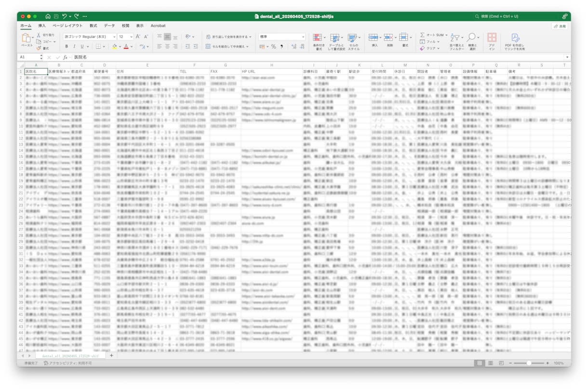Open the text orientation options
588x389 pixels.
[189, 37]
